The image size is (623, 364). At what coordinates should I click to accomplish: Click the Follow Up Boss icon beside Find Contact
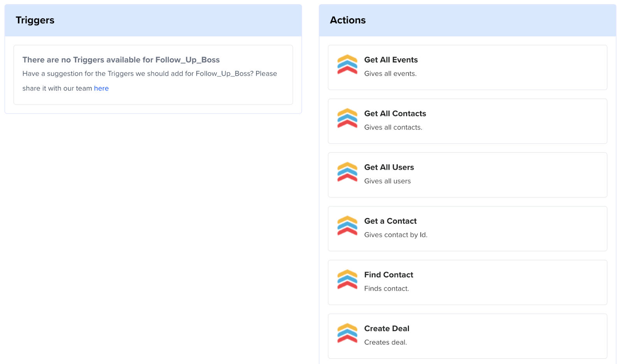point(347,279)
